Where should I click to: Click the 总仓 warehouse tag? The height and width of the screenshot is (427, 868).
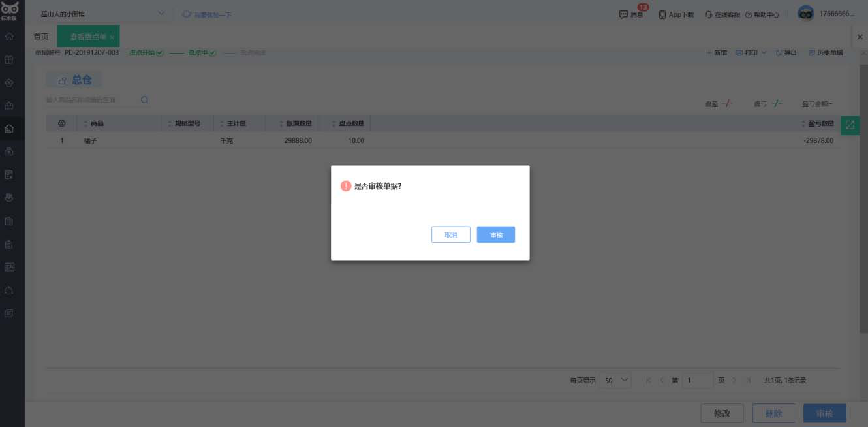point(74,80)
